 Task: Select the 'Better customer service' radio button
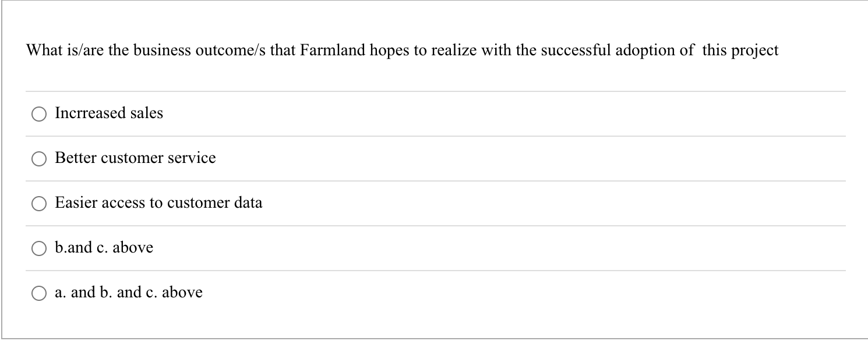pyautogui.click(x=39, y=158)
